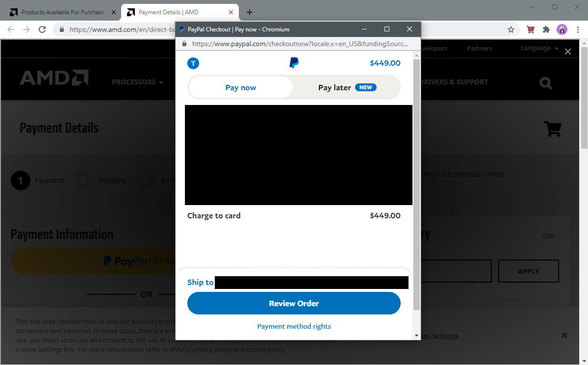This screenshot has height=365, width=588.
Task: Click the Shipping step label
Action: [112, 181]
